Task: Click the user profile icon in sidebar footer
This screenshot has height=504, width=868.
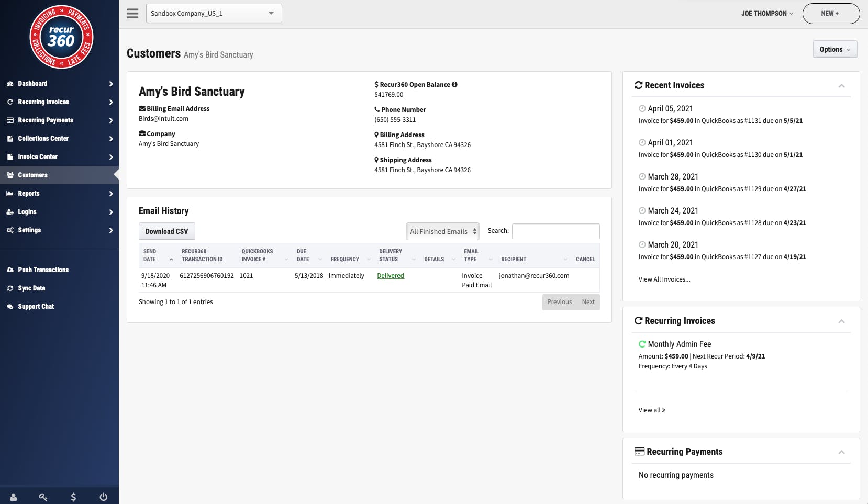Action: [x=14, y=497]
